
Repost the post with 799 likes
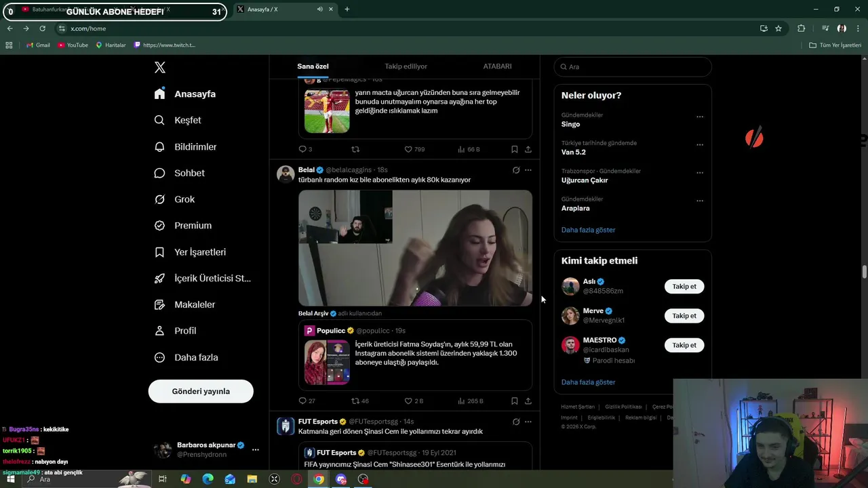(355, 149)
